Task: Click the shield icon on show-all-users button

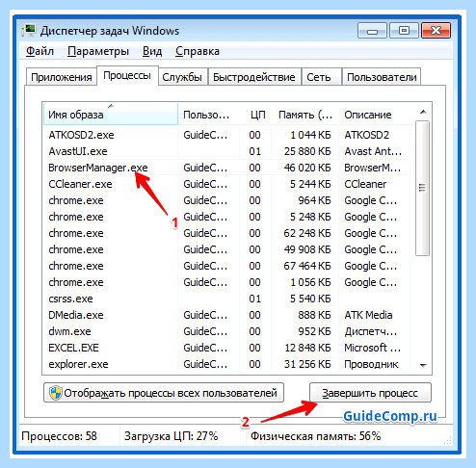Action: coord(55,393)
